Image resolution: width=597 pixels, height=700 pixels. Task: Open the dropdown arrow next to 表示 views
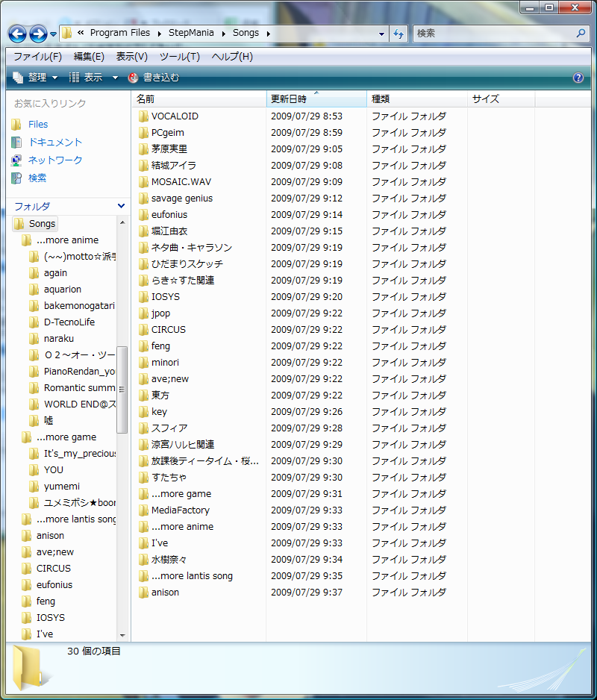click(x=115, y=78)
